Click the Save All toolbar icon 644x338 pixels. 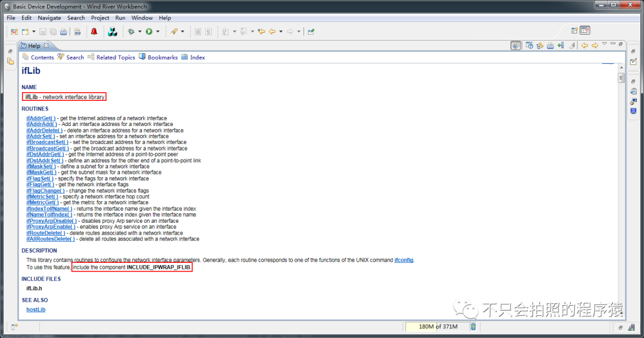click(53, 32)
